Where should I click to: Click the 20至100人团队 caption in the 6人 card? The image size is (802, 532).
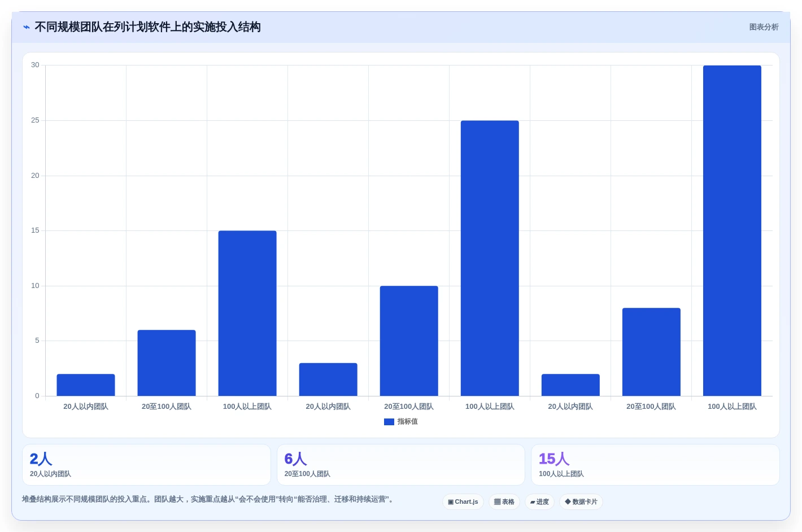coord(307,474)
